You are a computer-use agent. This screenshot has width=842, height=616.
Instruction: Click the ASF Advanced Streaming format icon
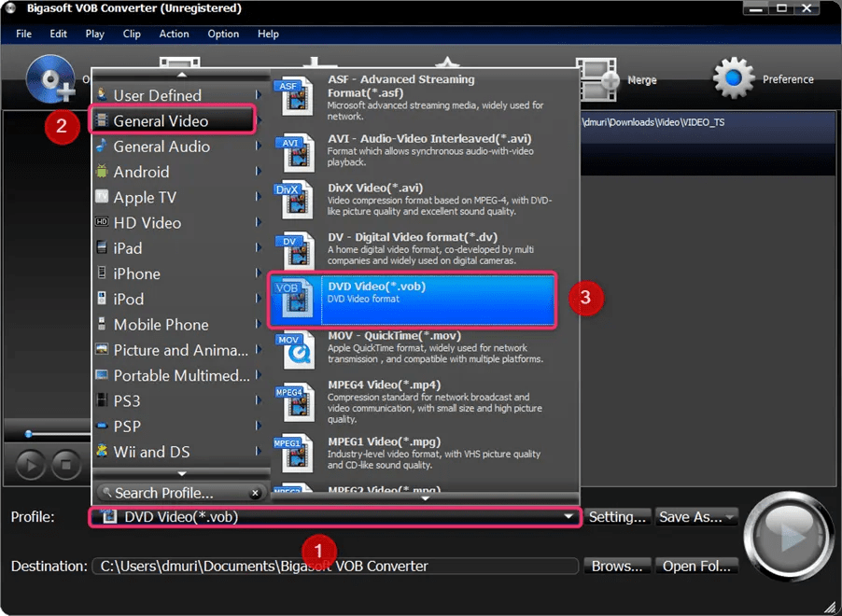(x=295, y=94)
